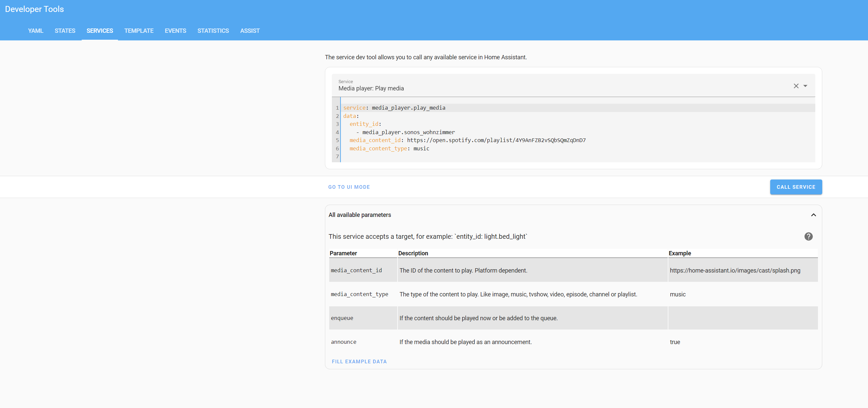Open the STATES tab
The width and height of the screenshot is (868, 408).
tap(65, 31)
